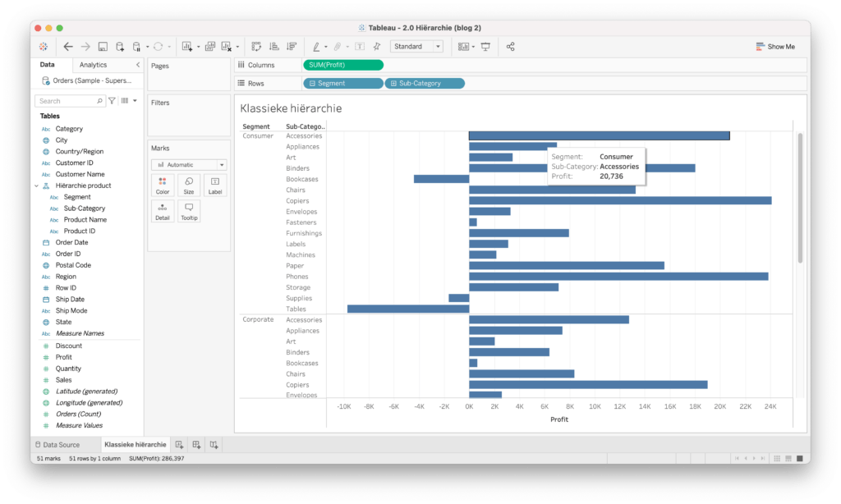841x504 pixels.
Task: Click the Show Me button
Action: pyautogui.click(x=775, y=47)
